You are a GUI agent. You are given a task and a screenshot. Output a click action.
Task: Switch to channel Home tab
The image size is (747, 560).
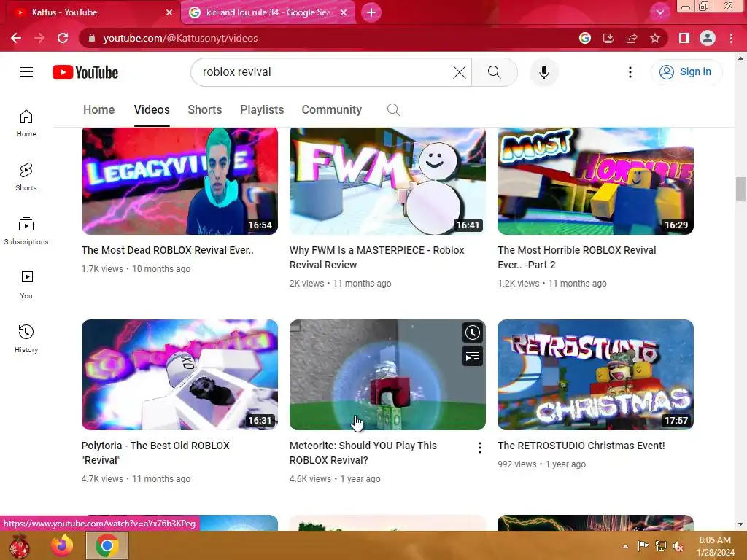click(x=98, y=110)
